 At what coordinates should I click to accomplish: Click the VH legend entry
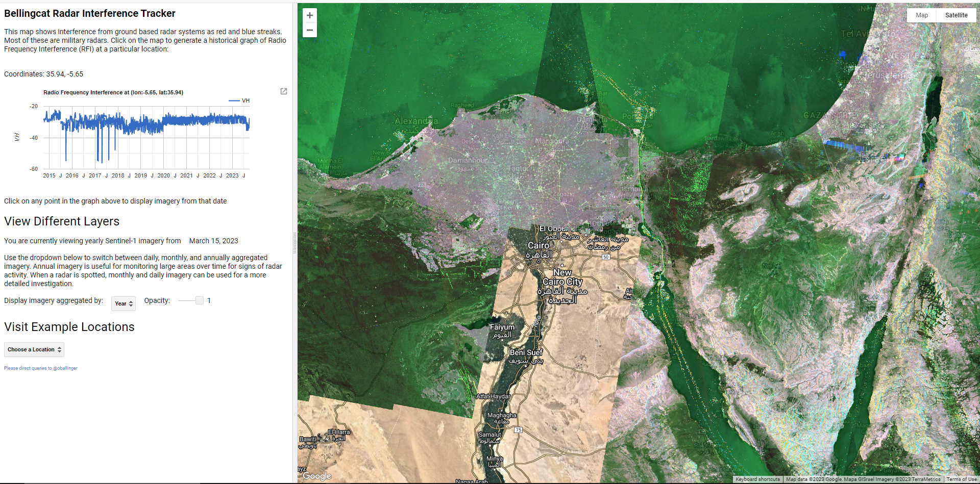(239, 100)
